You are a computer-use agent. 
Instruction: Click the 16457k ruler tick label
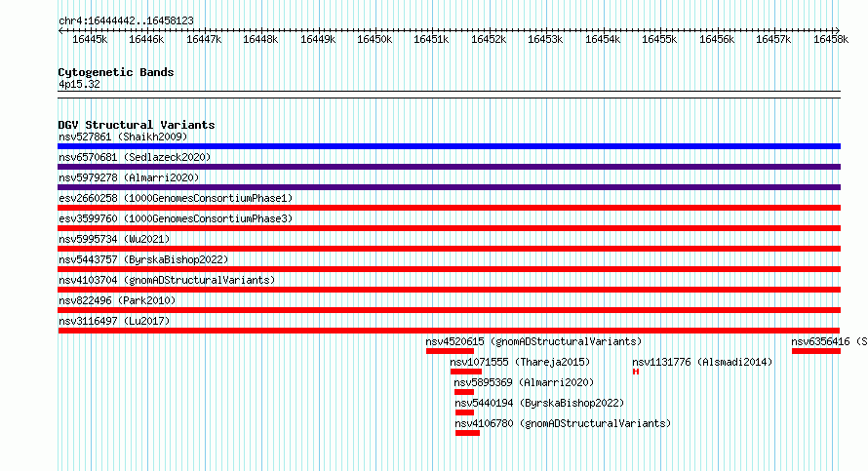click(773, 39)
